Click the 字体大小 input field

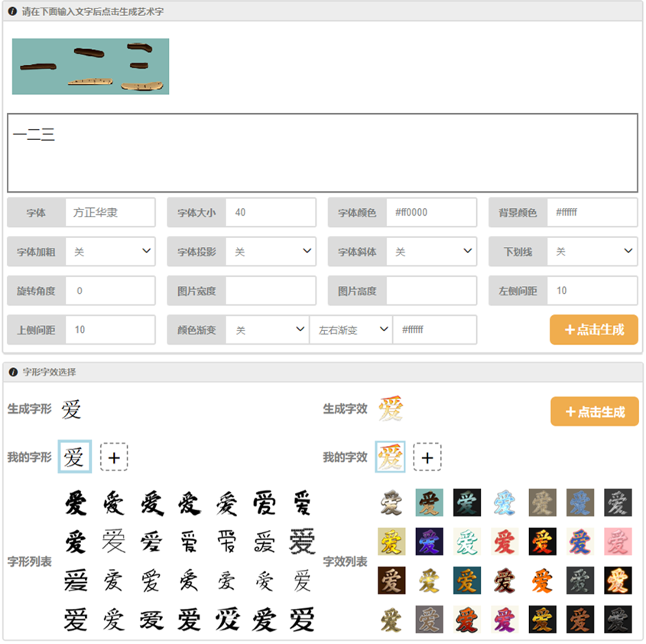click(271, 213)
